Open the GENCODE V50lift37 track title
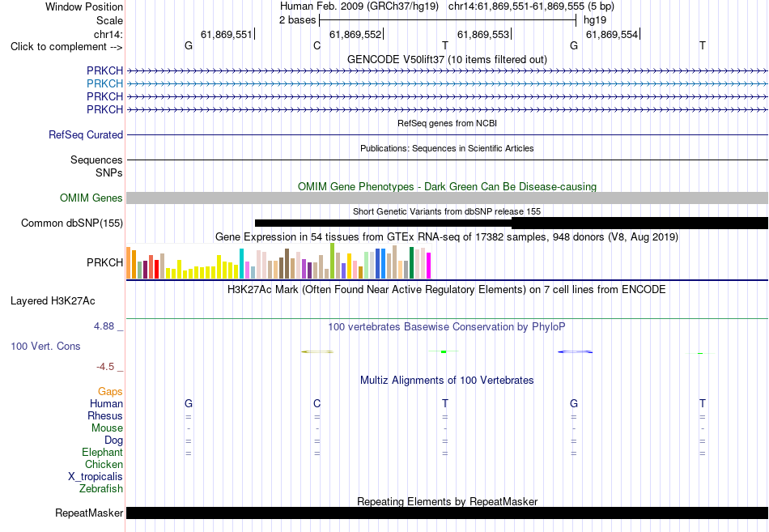Viewport: 769px width, 532px height. (447, 59)
